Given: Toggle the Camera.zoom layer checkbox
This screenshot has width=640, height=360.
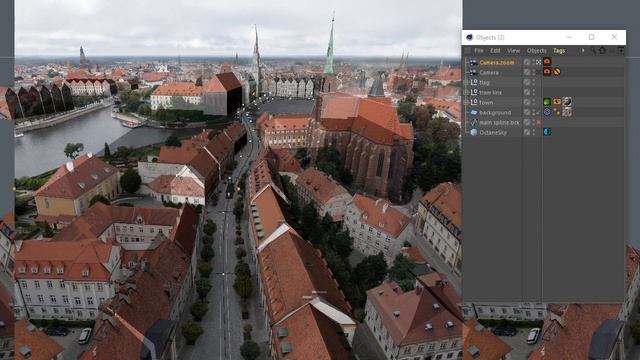Looking at the screenshot, I should 527,62.
